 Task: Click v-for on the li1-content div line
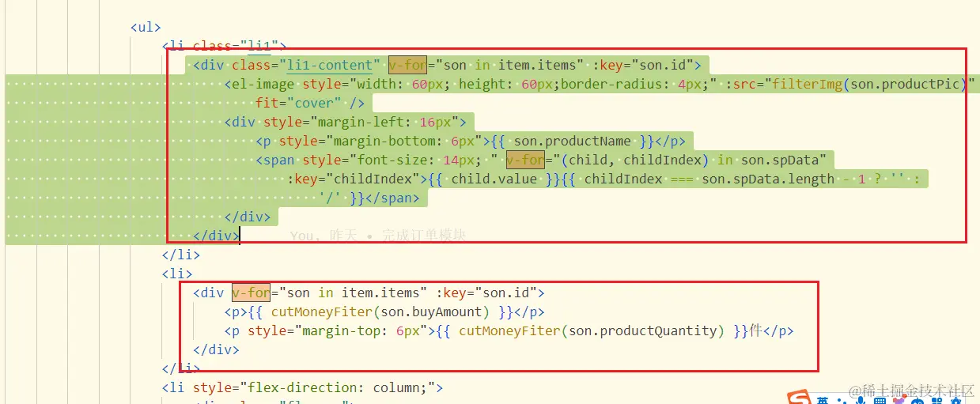[x=407, y=66]
